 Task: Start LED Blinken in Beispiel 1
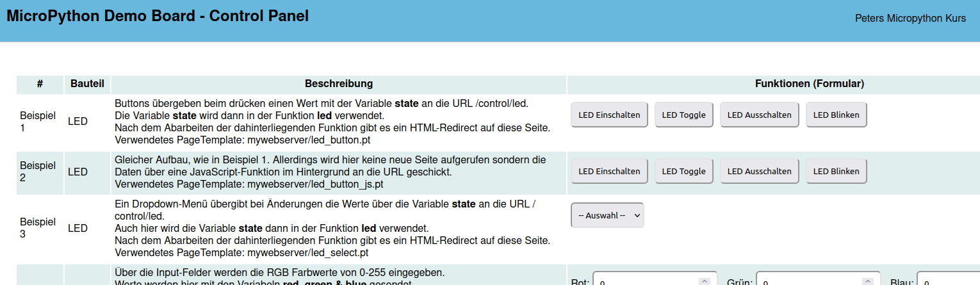coord(836,115)
